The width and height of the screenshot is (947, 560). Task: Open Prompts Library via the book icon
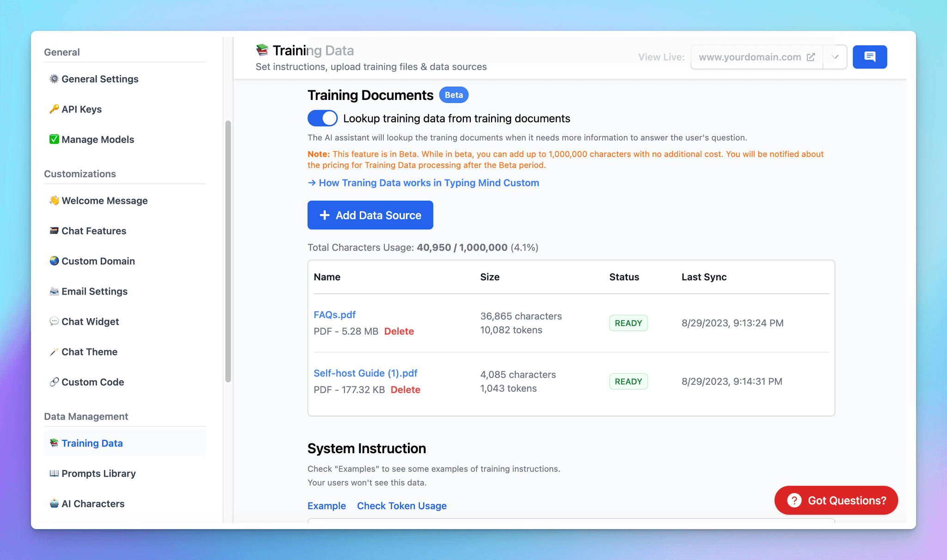pyautogui.click(x=54, y=473)
